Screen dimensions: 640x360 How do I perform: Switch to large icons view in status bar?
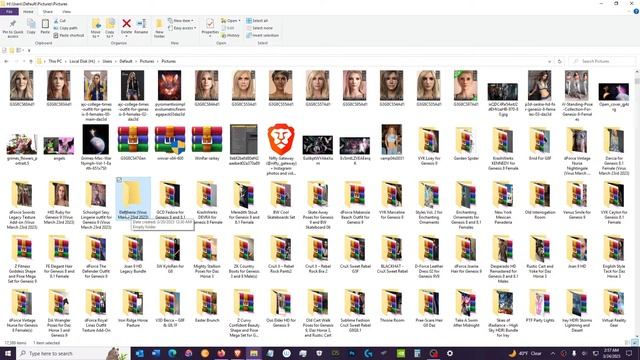coord(635,343)
